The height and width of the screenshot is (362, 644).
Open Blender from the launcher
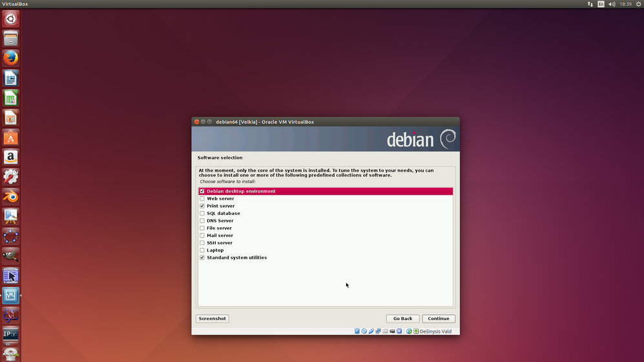click(x=10, y=196)
